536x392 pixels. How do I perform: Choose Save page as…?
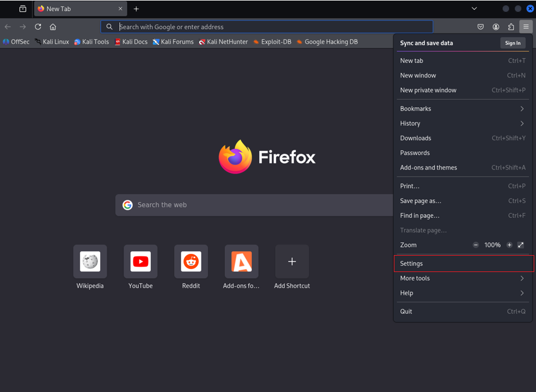pyautogui.click(x=463, y=200)
